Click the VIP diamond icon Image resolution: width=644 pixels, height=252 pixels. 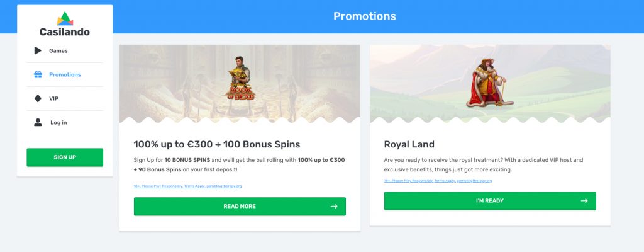click(x=38, y=98)
